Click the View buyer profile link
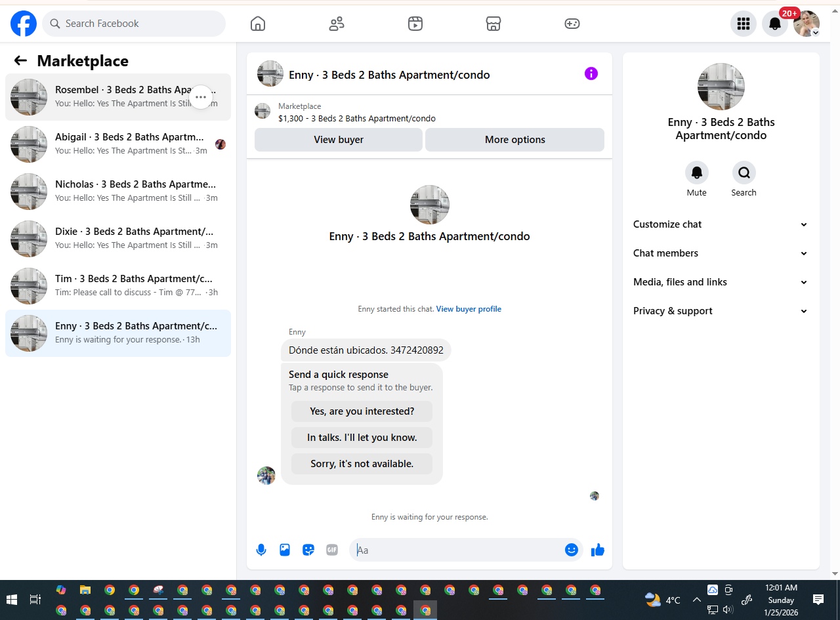This screenshot has height=620, width=840. pyautogui.click(x=469, y=309)
